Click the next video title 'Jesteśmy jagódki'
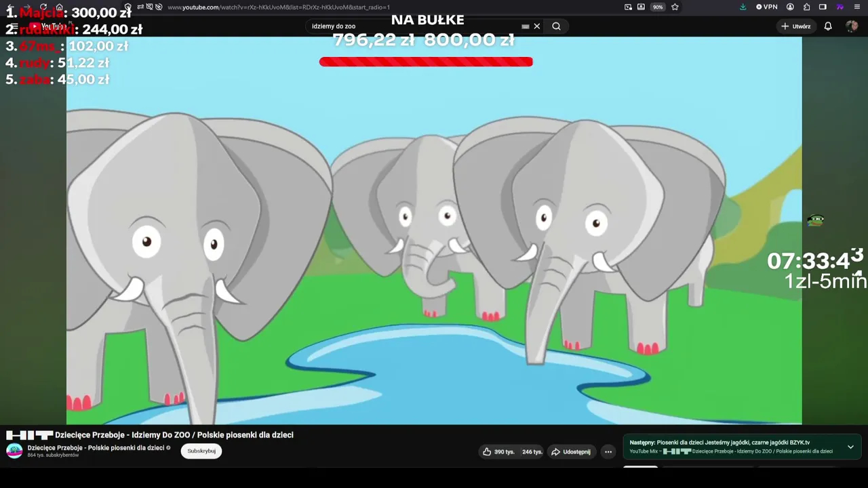The width and height of the screenshot is (868, 488). (x=733, y=443)
